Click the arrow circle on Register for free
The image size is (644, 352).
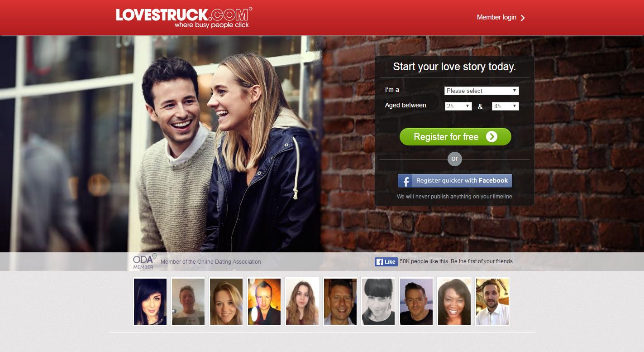(x=491, y=137)
